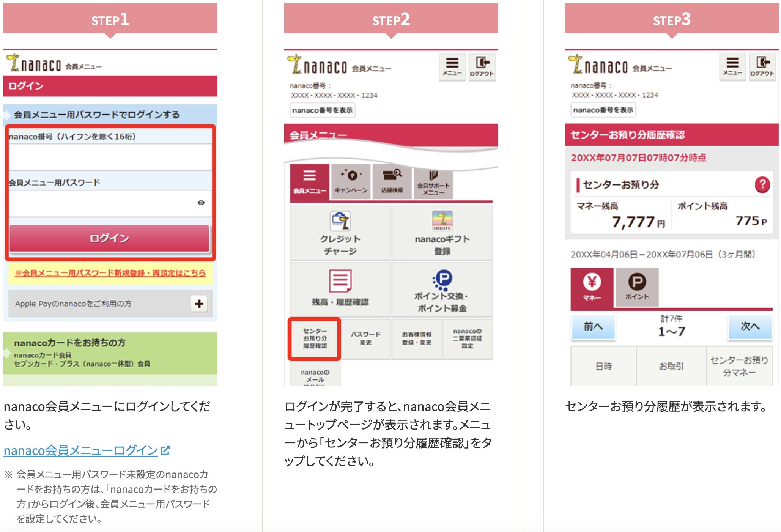Open the メニュー hamburger icon in STEP2
781x532 pixels.
452,67
